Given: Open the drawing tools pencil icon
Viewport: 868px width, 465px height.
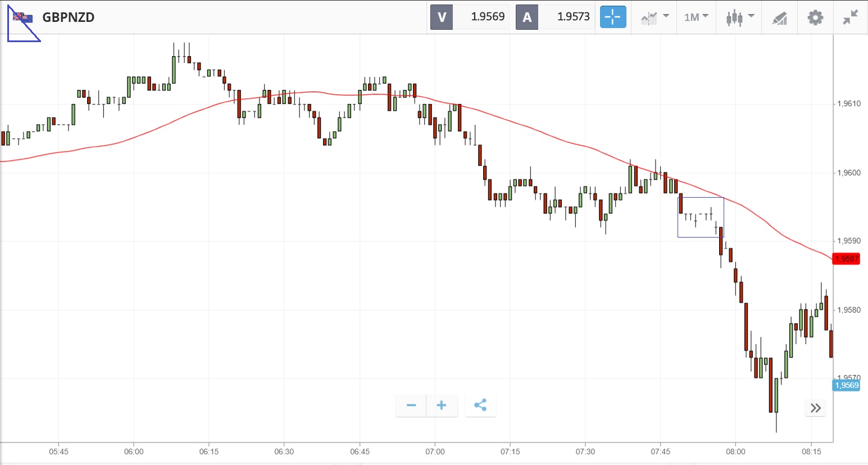Looking at the screenshot, I should tap(780, 18).
